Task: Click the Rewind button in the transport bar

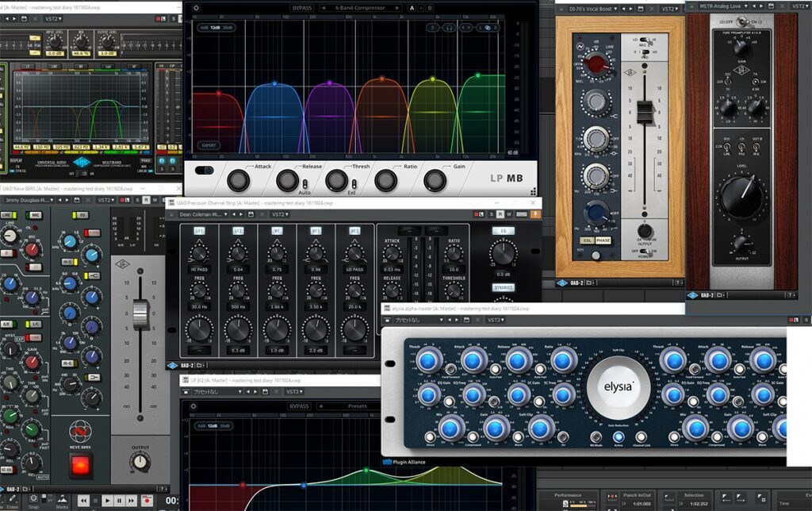Action: coord(82,500)
